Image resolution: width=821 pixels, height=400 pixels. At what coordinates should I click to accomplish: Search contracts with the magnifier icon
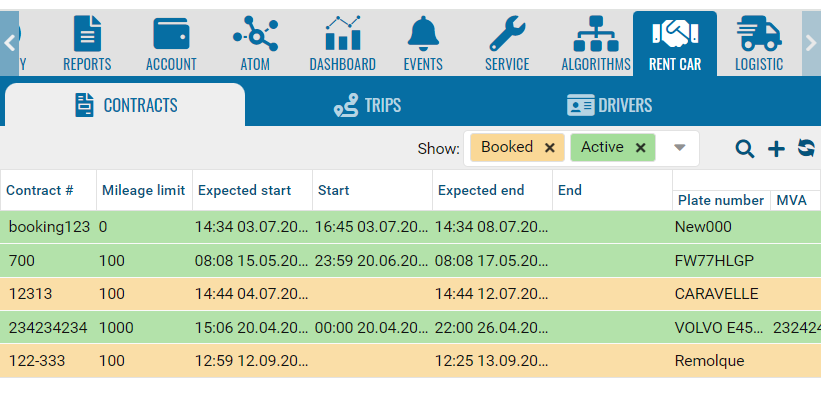point(745,149)
